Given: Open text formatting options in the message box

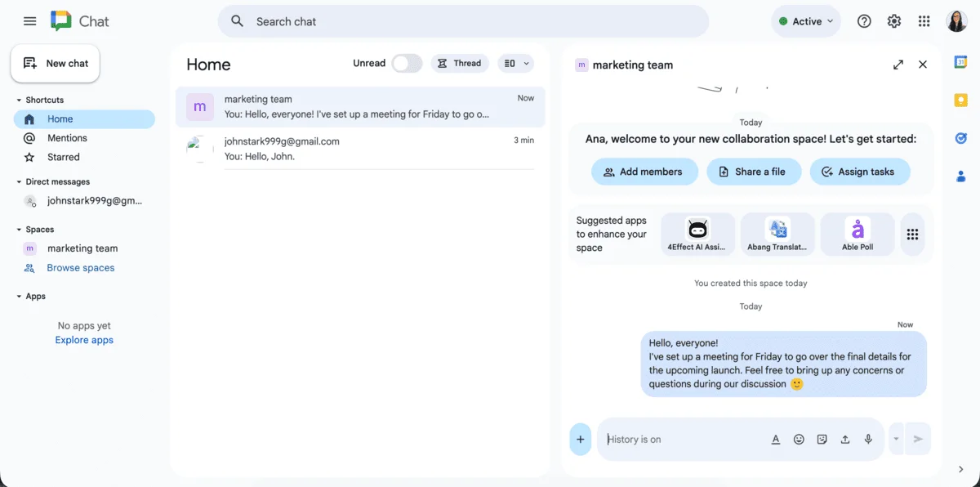Looking at the screenshot, I should [776, 439].
